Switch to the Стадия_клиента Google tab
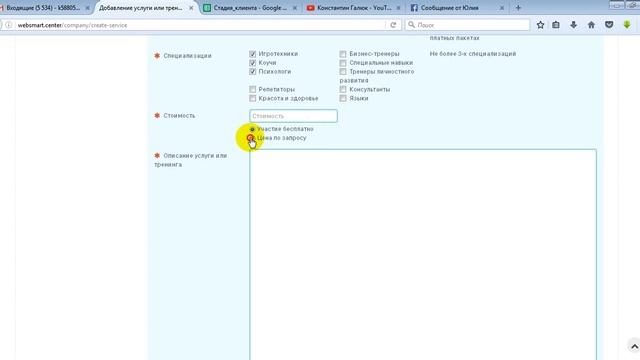The image size is (640, 360). pos(250,8)
